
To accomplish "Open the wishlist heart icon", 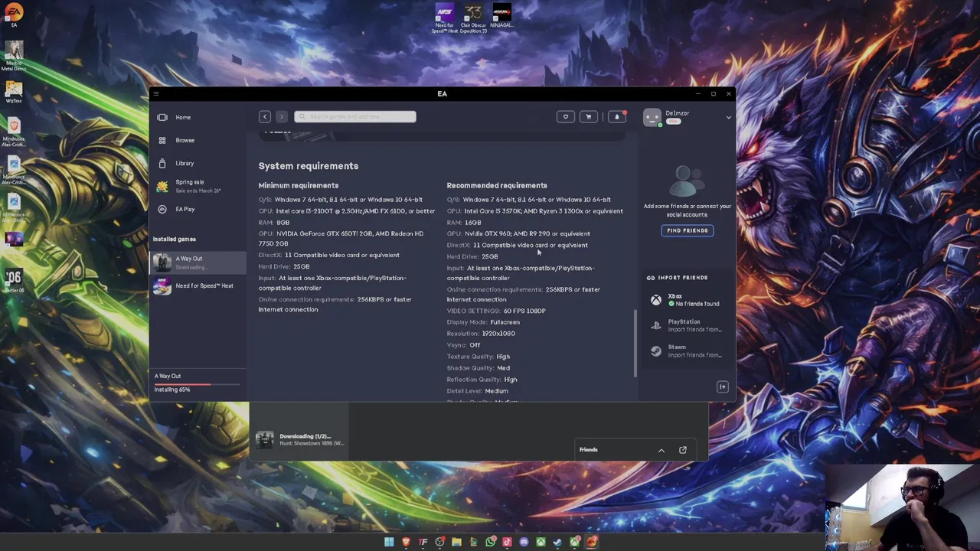I will 566,117.
